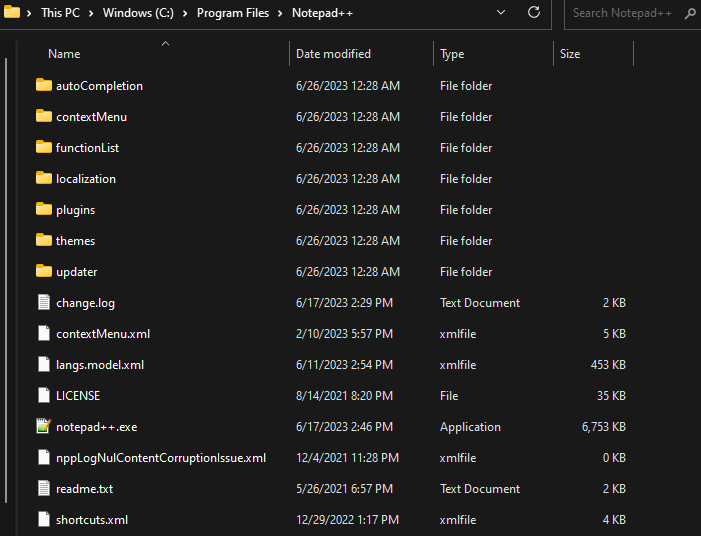Click the contextMenu folder icon
The image size is (701, 536).
click(x=43, y=116)
